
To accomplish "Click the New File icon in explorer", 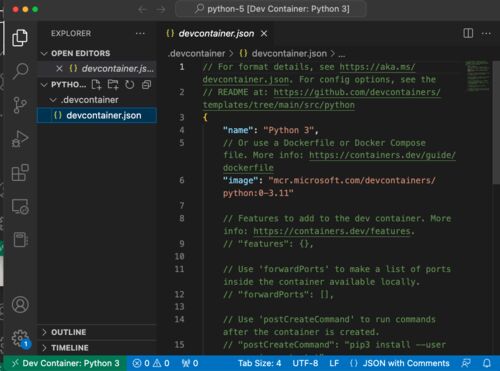I will (96, 85).
